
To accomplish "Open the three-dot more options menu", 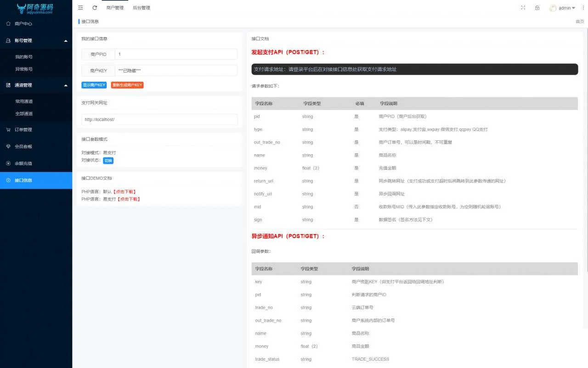I will (582, 8).
